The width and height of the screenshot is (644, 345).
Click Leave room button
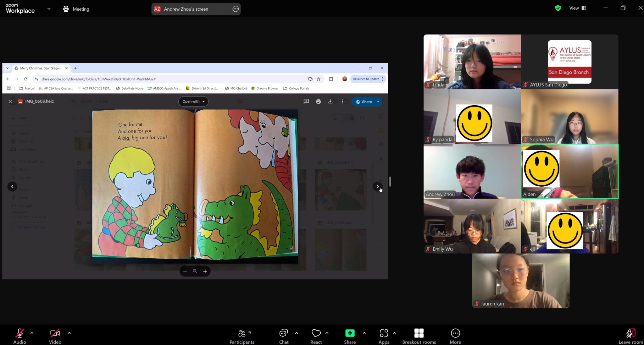(x=630, y=336)
